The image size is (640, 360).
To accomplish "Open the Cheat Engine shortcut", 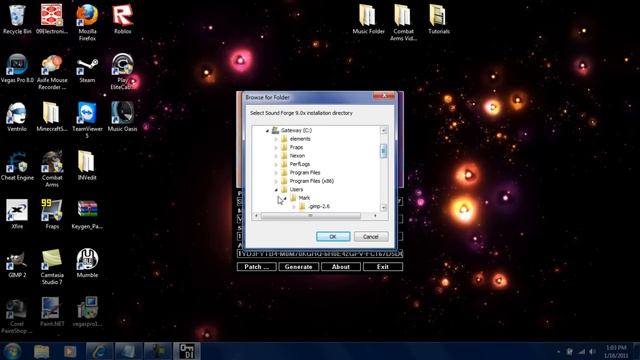I will tap(17, 166).
